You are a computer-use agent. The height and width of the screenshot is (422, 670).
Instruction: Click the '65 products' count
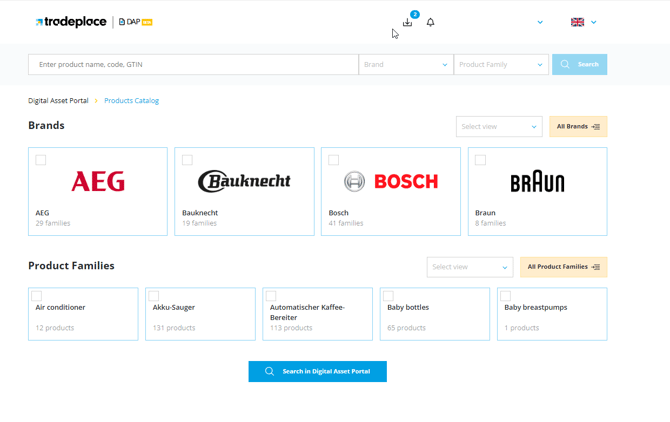[406, 328]
